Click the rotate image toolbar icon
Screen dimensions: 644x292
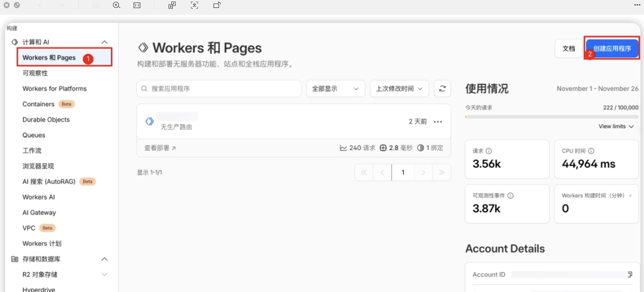pyautogui.click(x=217, y=5)
